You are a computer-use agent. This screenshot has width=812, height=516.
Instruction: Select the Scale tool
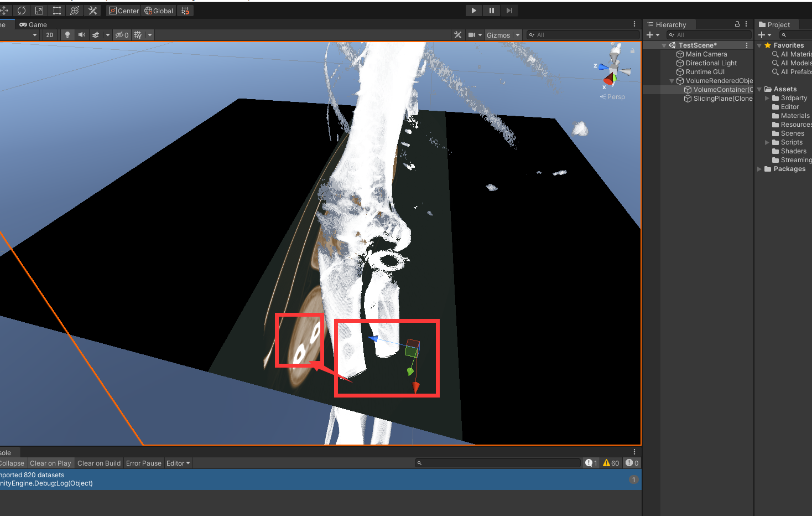(x=39, y=10)
